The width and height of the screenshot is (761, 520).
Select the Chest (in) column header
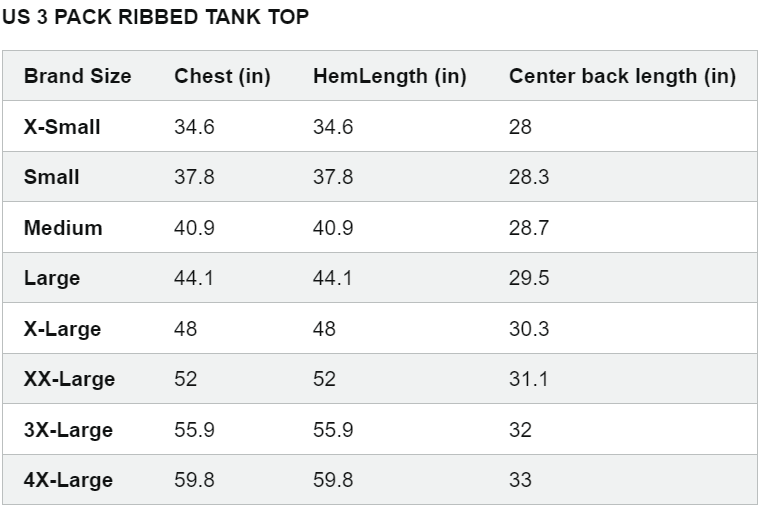coord(222,76)
